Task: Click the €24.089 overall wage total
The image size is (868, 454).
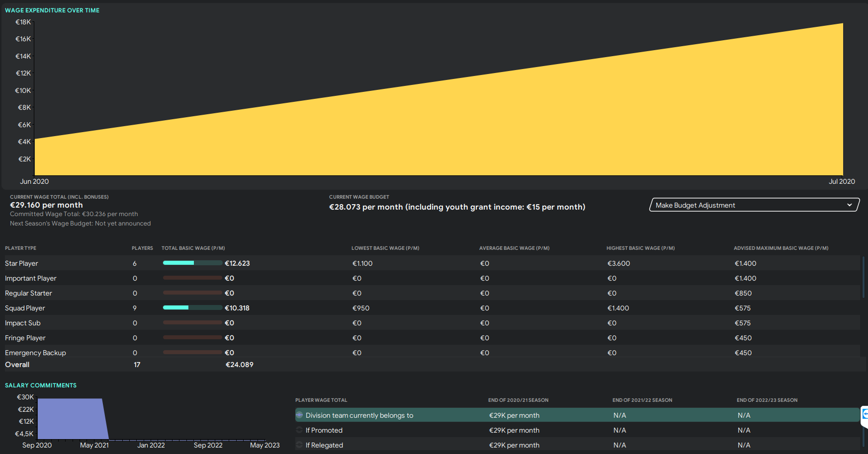Action: pos(240,365)
